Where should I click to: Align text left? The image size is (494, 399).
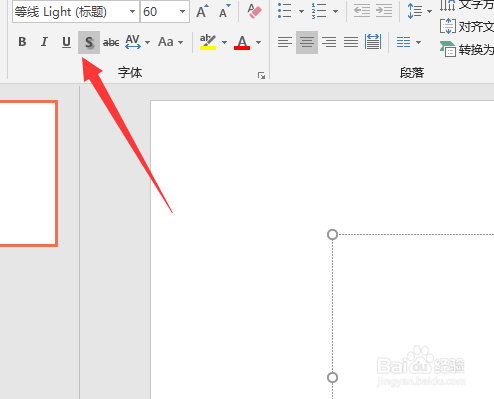click(x=285, y=42)
